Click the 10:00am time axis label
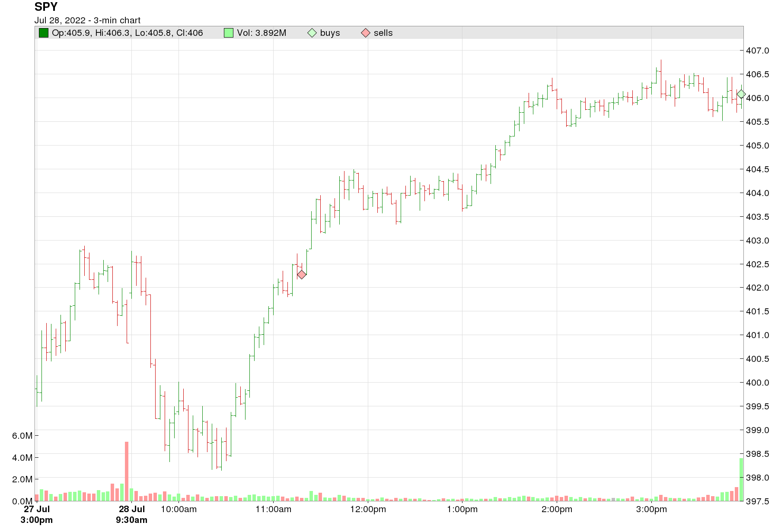The image size is (778, 532). [179, 509]
